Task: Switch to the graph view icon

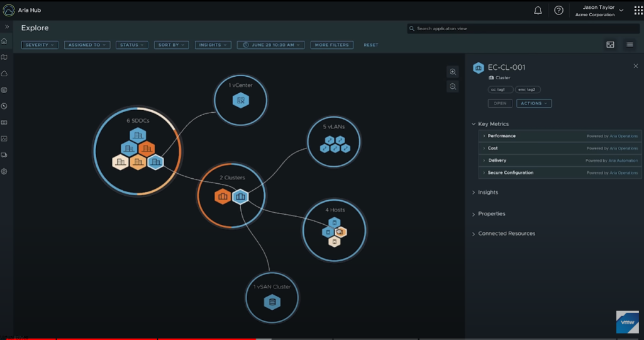Action: 610,45
